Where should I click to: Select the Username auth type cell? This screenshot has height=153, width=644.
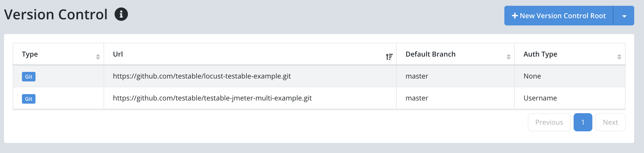click(x=570, y=98)
